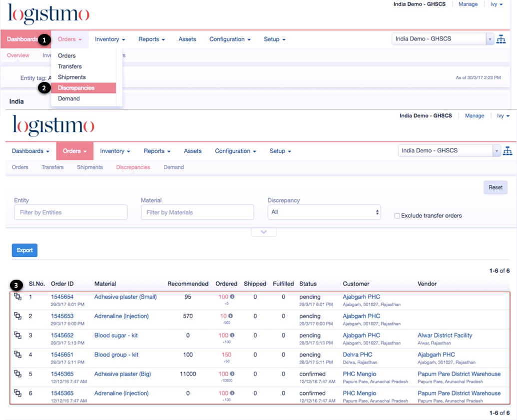Click the Orders tab in lower navigation bar
Screen dimensions: 517x420
[75, 151]
